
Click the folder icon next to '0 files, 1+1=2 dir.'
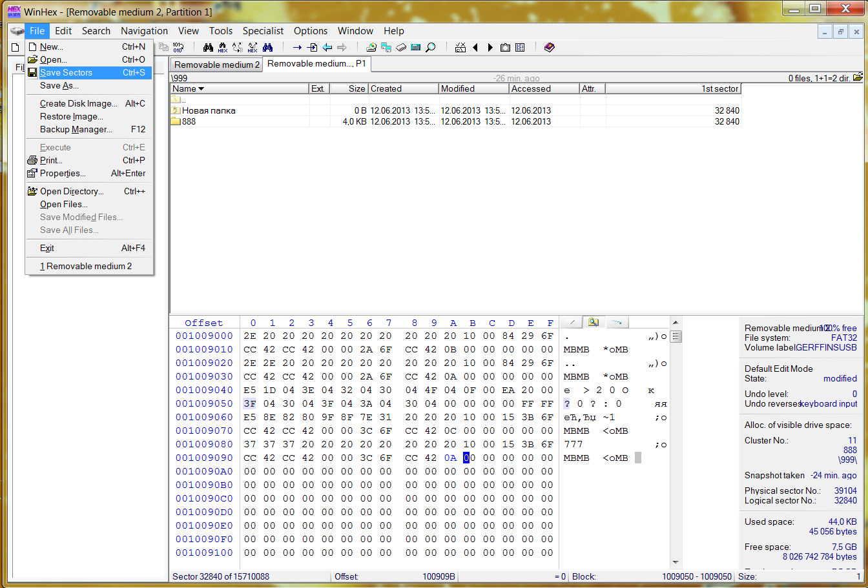[858, 77]
